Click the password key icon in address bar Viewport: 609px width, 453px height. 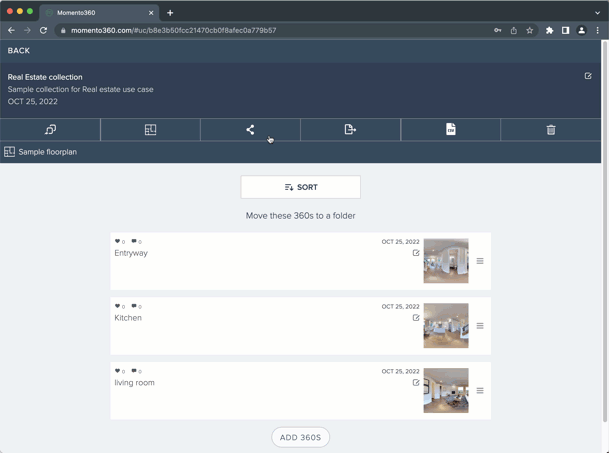[x=498, y=30]
